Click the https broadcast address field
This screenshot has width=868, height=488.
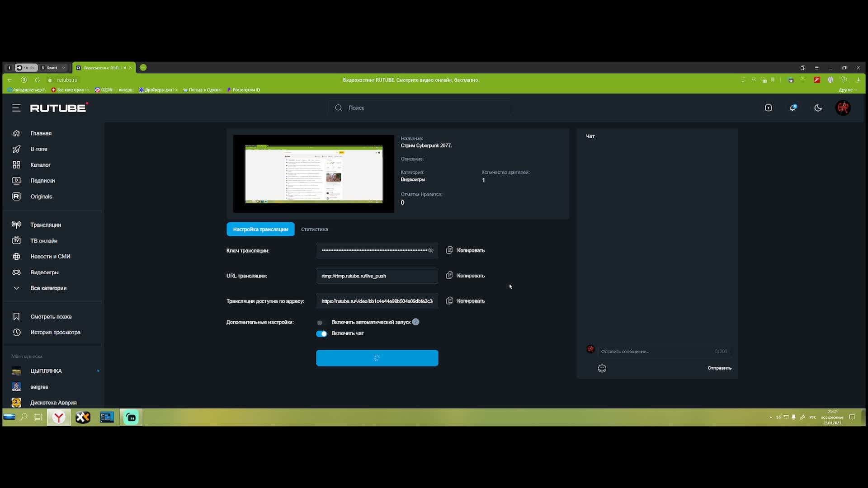pos(377,301)
